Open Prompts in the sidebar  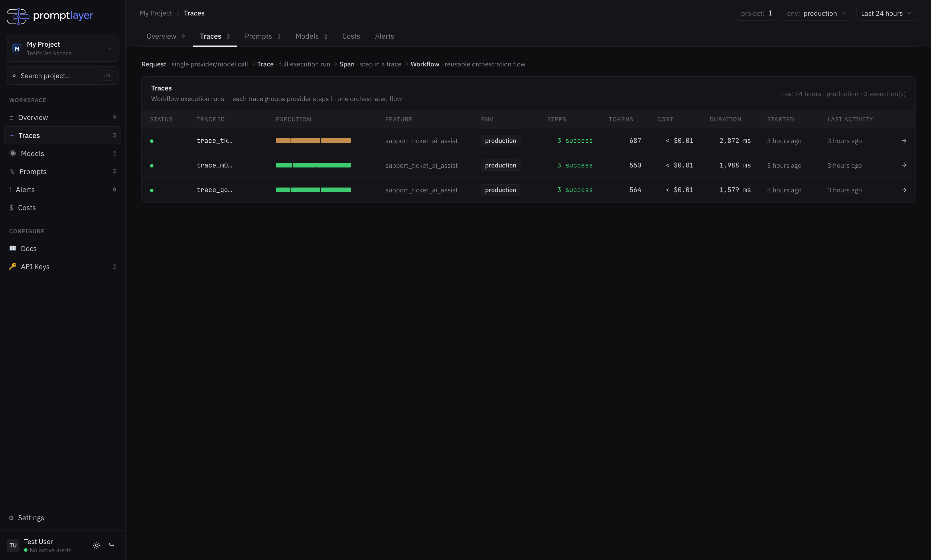[63, 172]
